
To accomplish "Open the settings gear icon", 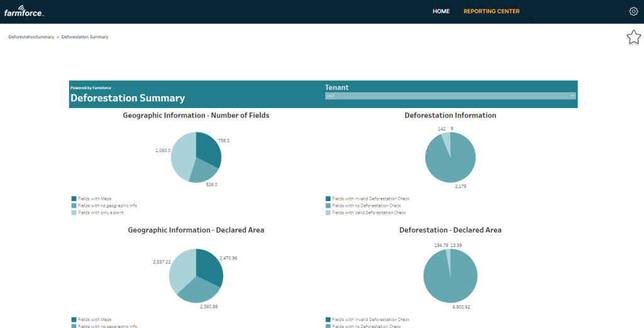I will coord(633,11).
